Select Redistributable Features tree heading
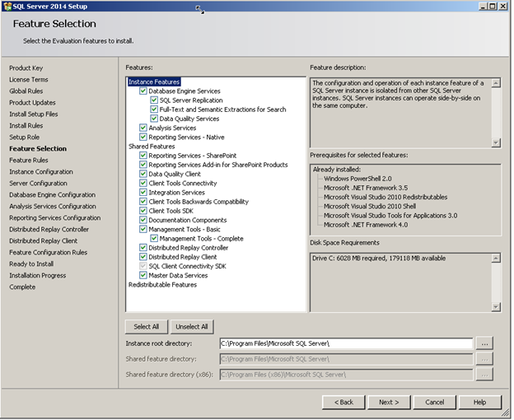Viewport: 514px width, 420px height. 162,284
